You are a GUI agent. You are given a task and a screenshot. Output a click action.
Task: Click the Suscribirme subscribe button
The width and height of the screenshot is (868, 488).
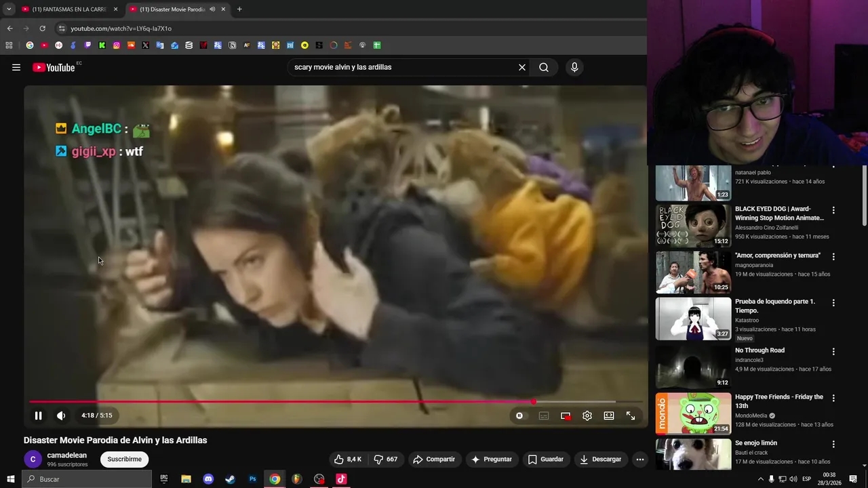click(x=124, y=459)
